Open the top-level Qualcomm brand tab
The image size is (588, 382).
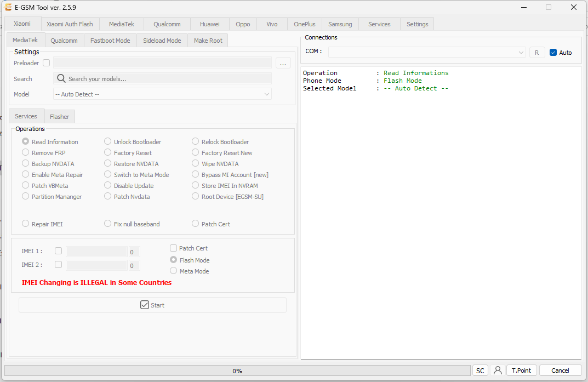coord(167,24)
